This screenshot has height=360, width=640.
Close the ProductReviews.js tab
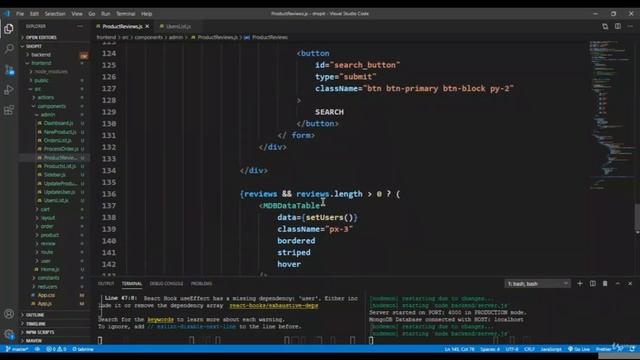pos(147,27)
